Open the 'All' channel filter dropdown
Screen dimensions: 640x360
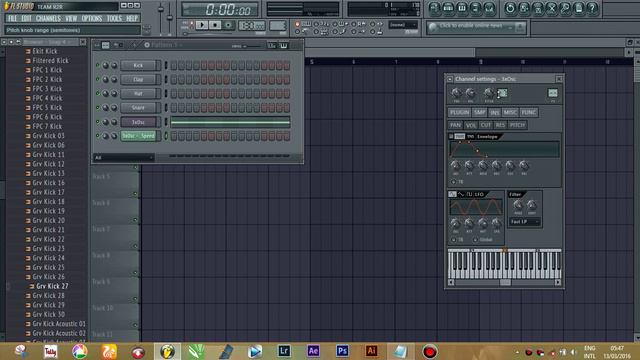coord(124,158)
